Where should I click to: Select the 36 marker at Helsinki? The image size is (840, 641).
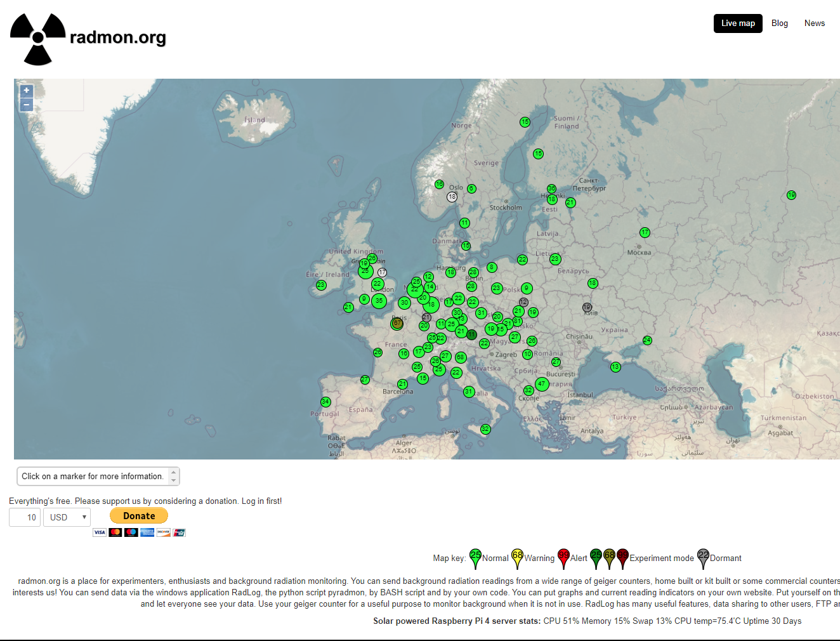click(551, 188)
